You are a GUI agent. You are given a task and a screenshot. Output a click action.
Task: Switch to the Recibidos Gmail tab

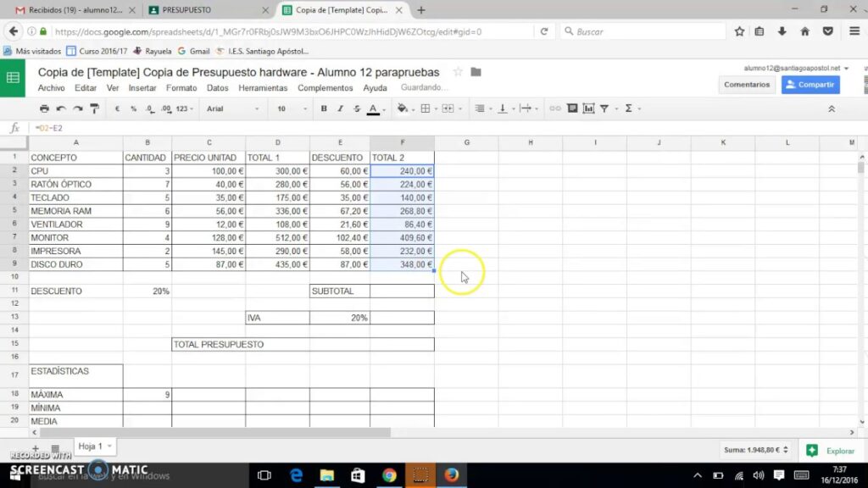(x=75, y=10)
